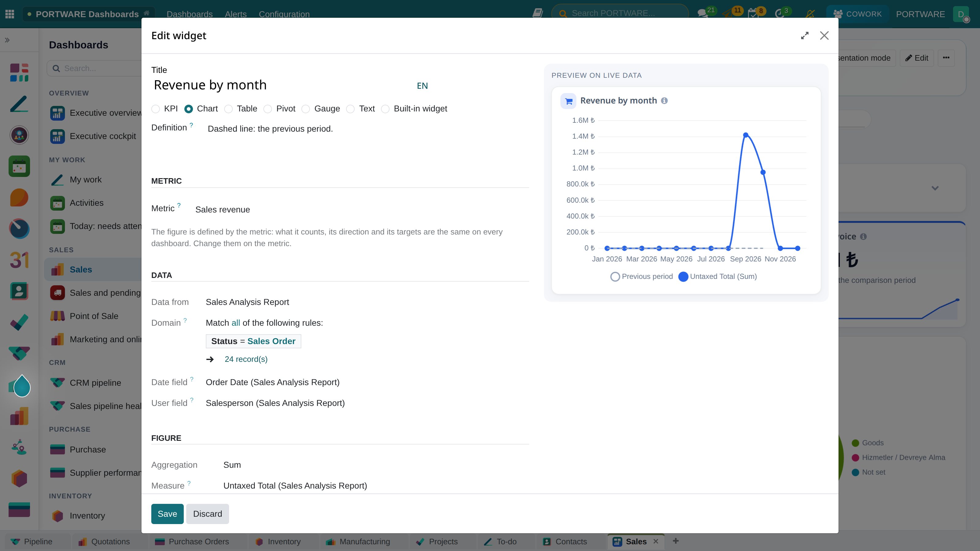Image resolution: width=980 pixels, height=551 pixels.
Task: Select the Gauge widget type
Action: pyautogui.click(x=306, y=109)
